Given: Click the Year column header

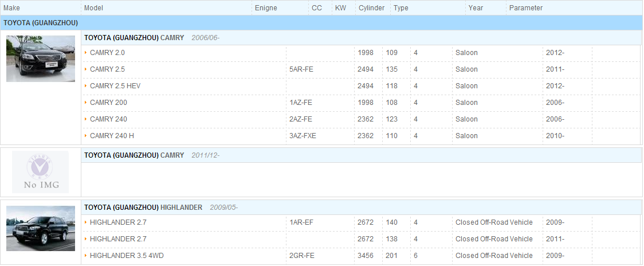Looking at the screenshot, I should (x=476, y=8).
